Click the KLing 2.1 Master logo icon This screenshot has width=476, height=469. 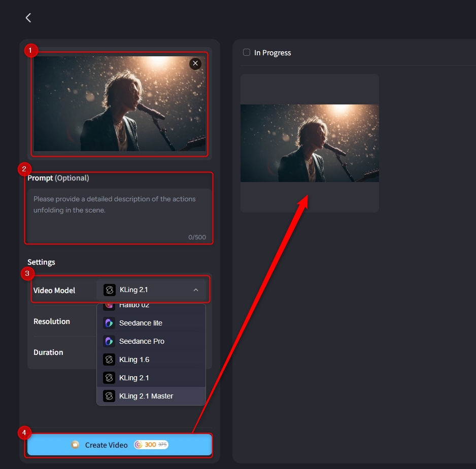(109, 396)
